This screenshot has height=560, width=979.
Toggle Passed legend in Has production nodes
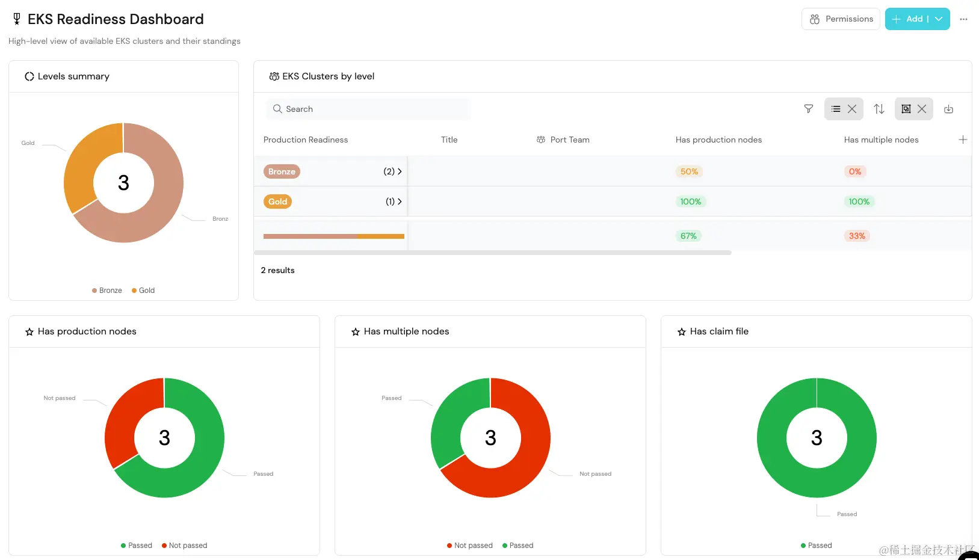point(137,546)
